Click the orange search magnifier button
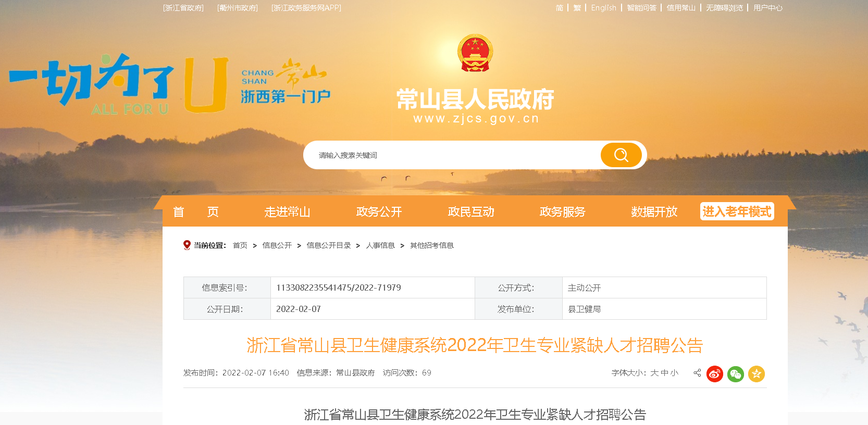 click(x=621, y=155)
